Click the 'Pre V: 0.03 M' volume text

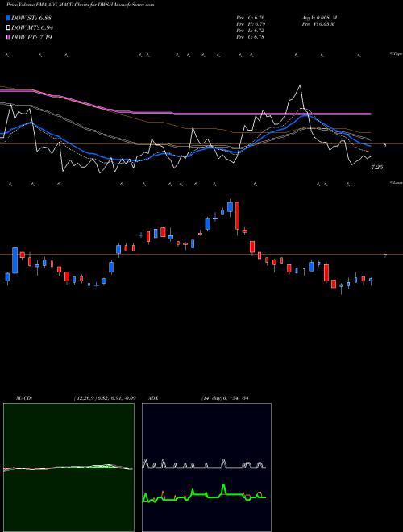(318, 24)
